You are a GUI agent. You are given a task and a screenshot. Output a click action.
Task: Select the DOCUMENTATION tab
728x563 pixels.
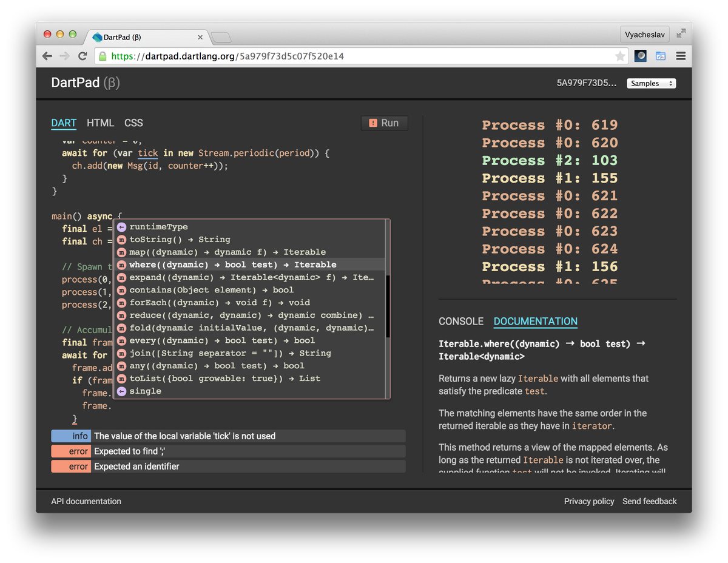pos(536,322)
